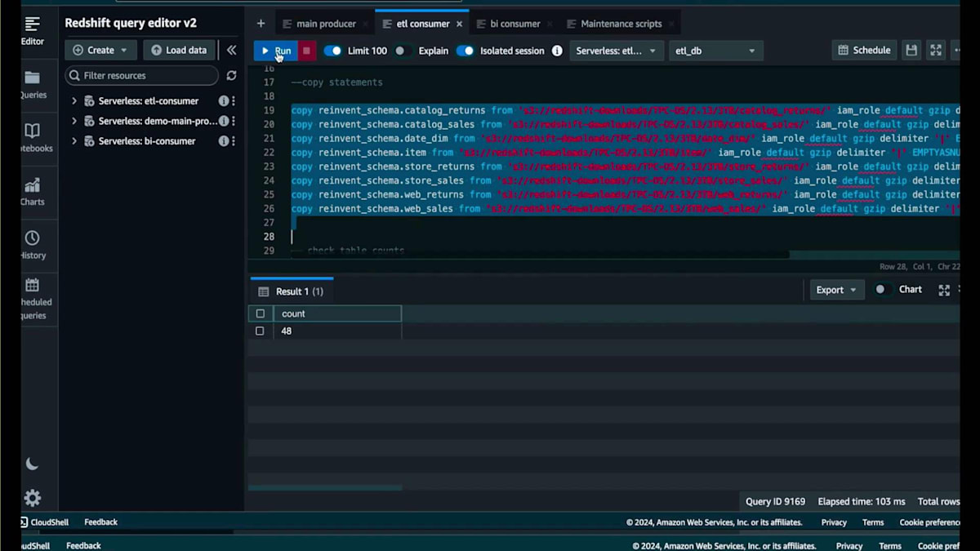Image resolution: width=980 pixels, height=551 pixels.
Task: Close the etl consumer tab
Action: coord(460,24)
